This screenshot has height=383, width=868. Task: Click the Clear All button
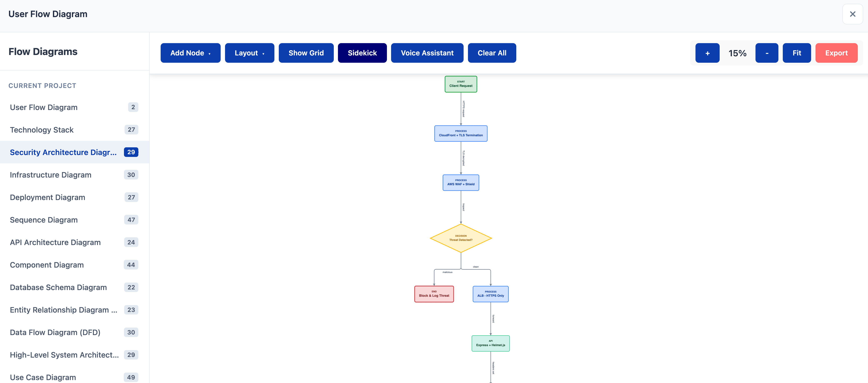pyautogui.click(x=492, y=53)
